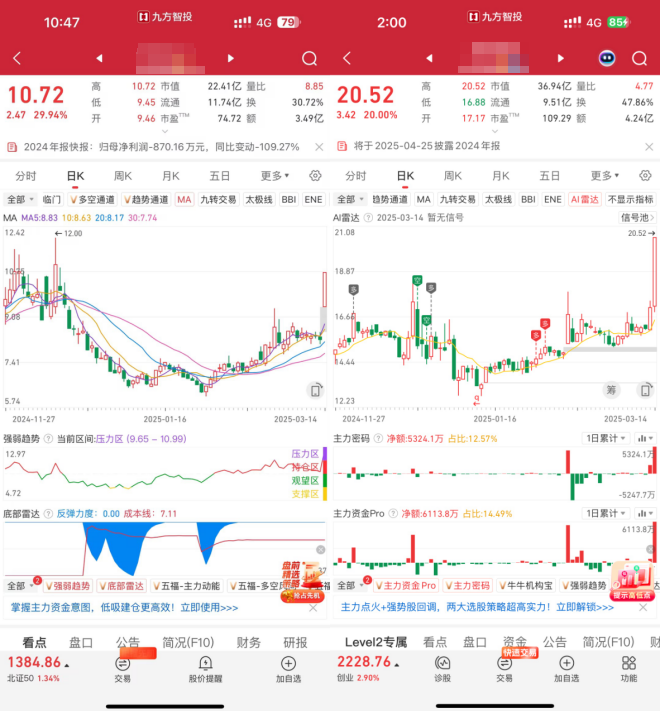This screenshot has height=711, width=660.
Task: Toggle BBI indicator in right chart
Action: pos(528,200)
